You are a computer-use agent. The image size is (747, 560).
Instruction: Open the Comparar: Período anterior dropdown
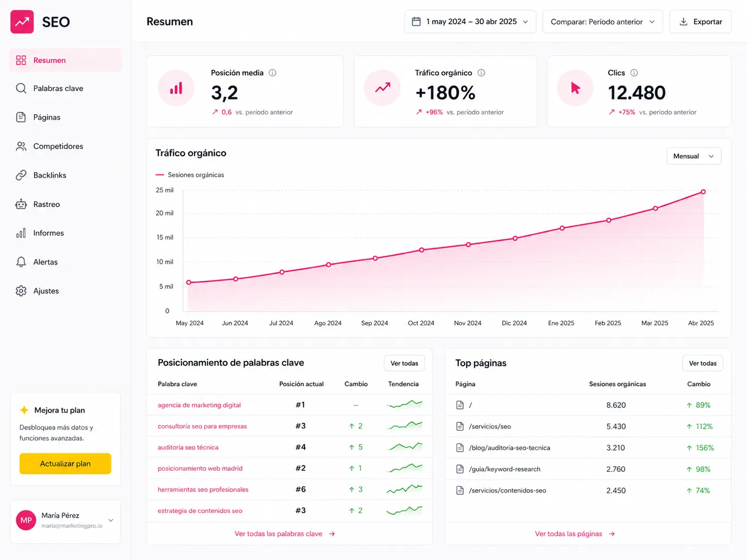(603, 22)
